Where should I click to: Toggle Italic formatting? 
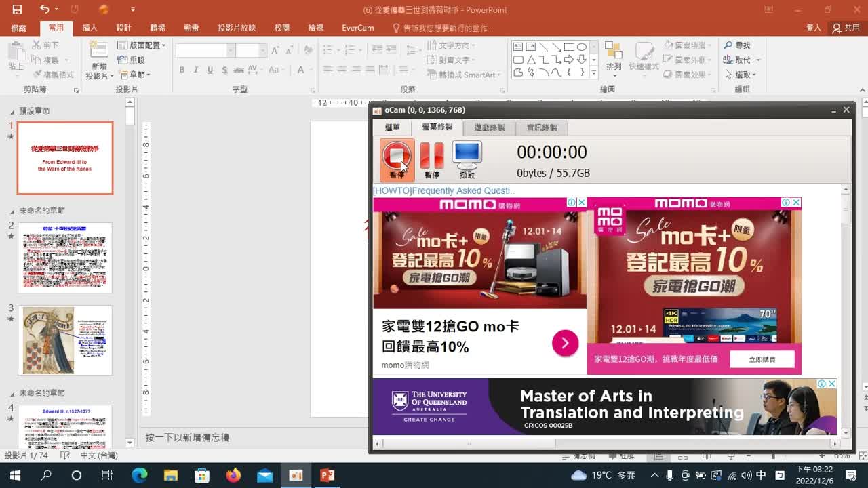click(x=196, y=70)
